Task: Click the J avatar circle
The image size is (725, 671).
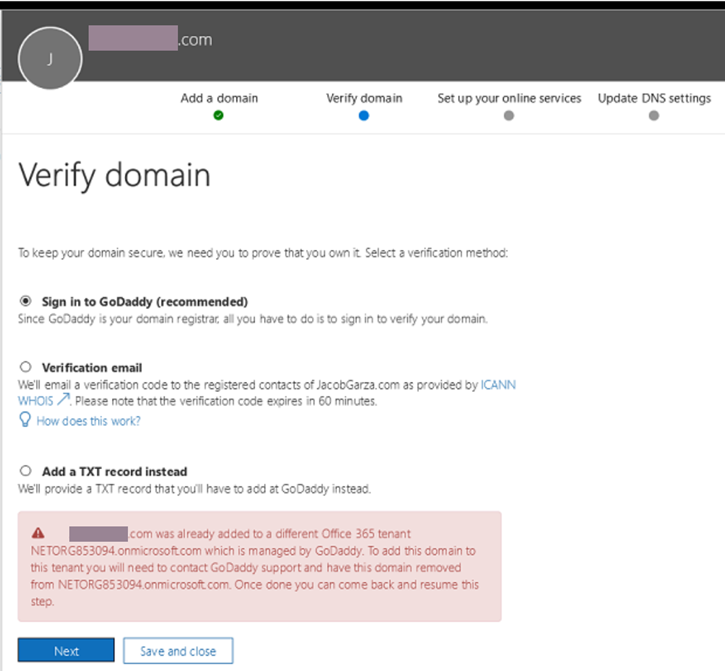Action: (x=50, y=58)
